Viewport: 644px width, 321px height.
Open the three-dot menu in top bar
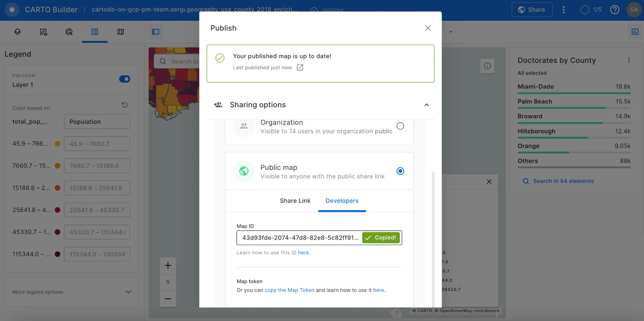(x=564, y=10)
